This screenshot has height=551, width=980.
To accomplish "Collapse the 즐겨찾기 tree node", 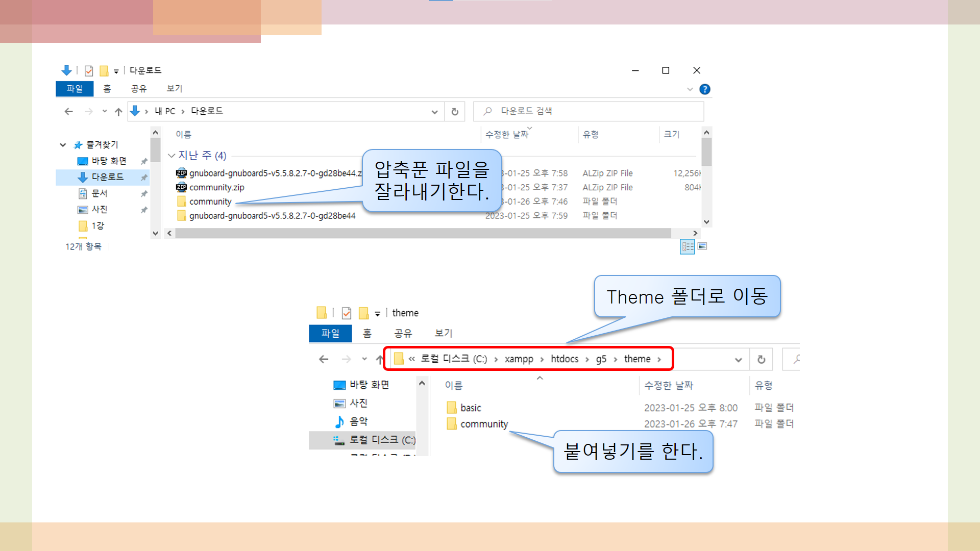I will coord(63,145).
